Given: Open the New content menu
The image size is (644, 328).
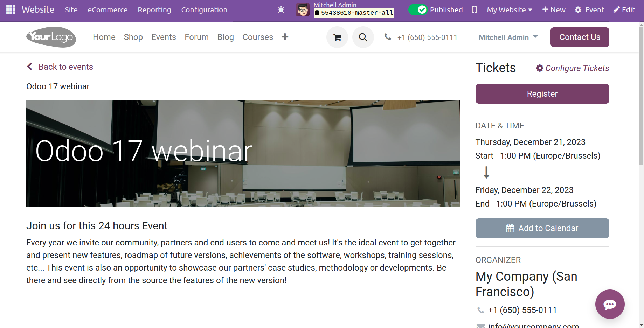Looking at the screenshot, I should [554, 10].
